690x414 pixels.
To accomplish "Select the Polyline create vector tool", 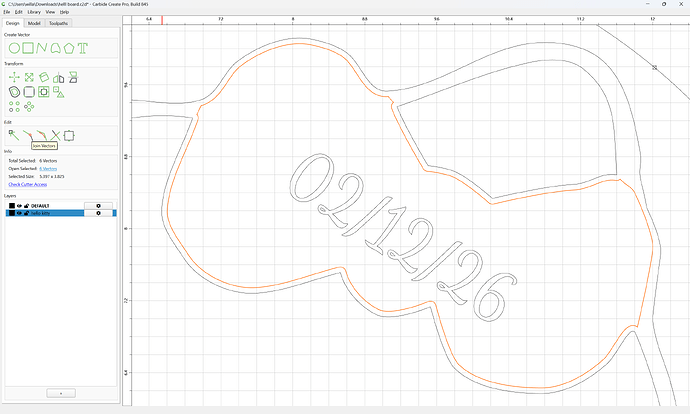I will [41, 48].
